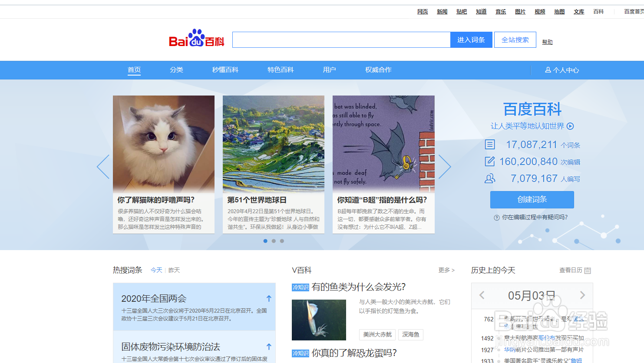
Task: Open 有的鱼类为什么会发光 article
Action: pyautogui.click(x=359, y=287)
